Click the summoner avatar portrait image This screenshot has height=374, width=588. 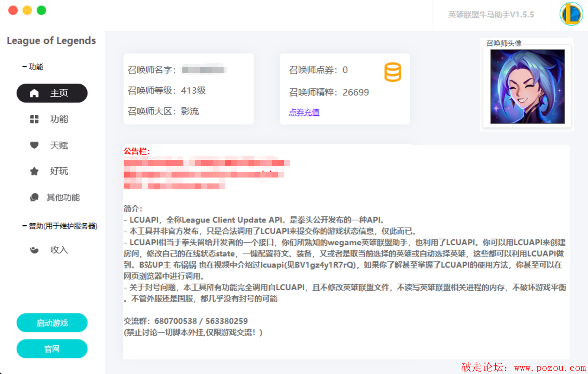coord(527,86)
